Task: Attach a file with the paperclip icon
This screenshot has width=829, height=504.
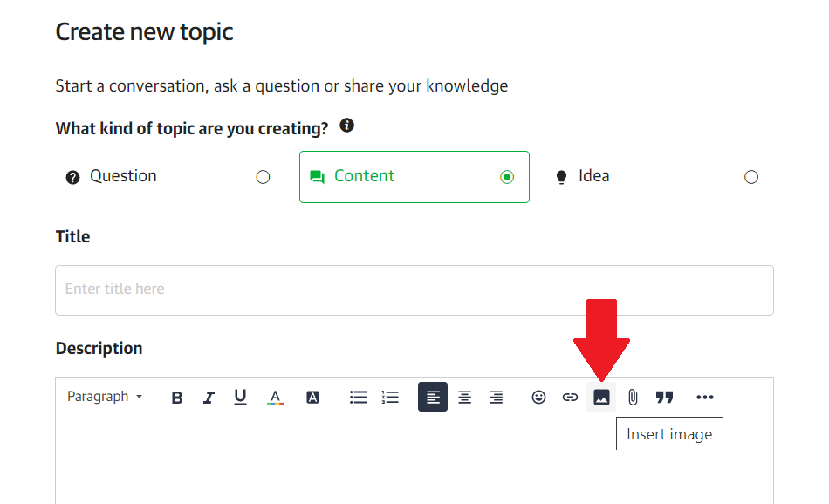Action: [633, 398]
